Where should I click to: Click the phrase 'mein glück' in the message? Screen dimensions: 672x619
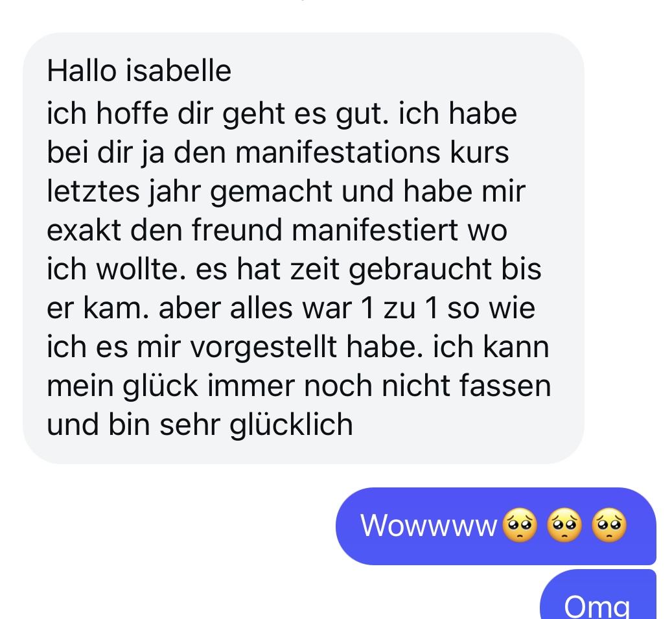[x=122, y=386]
